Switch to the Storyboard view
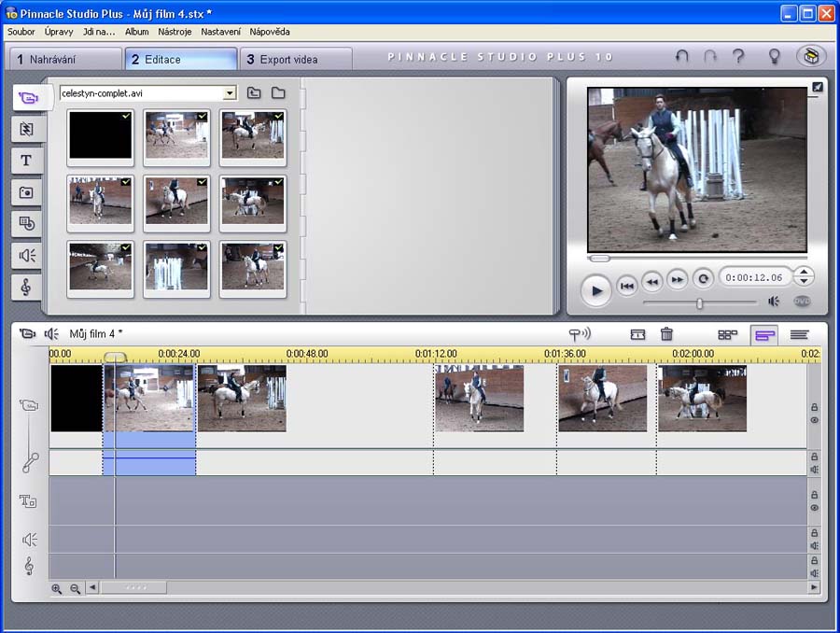Viewport: 840px width, 633px height. tap(727, 334)
